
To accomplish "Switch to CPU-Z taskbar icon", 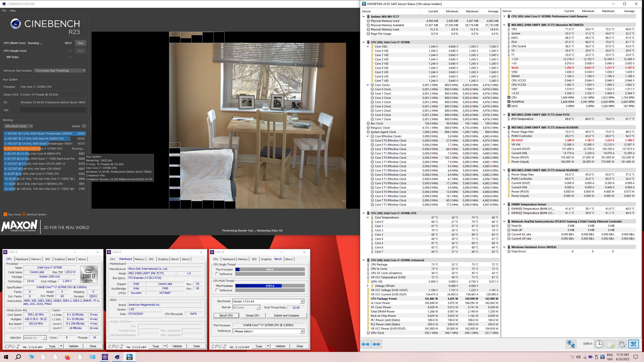I will (x=105, y=357).
